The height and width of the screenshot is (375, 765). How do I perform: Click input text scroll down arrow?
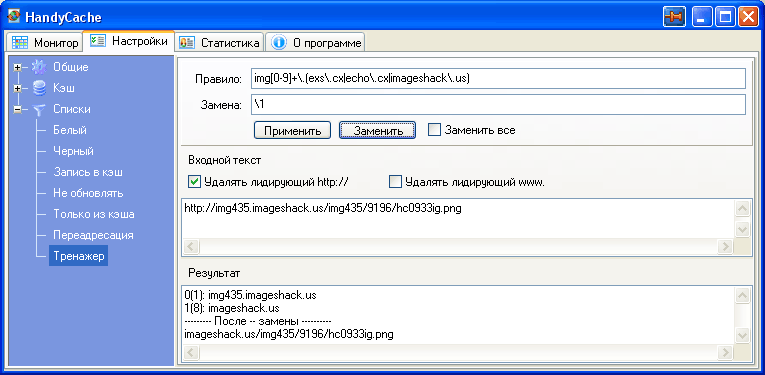(x=742, y=229)
